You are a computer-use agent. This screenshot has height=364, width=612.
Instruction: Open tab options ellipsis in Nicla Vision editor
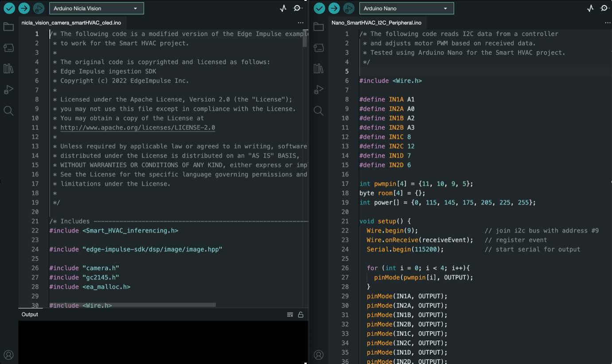(300, 23)
